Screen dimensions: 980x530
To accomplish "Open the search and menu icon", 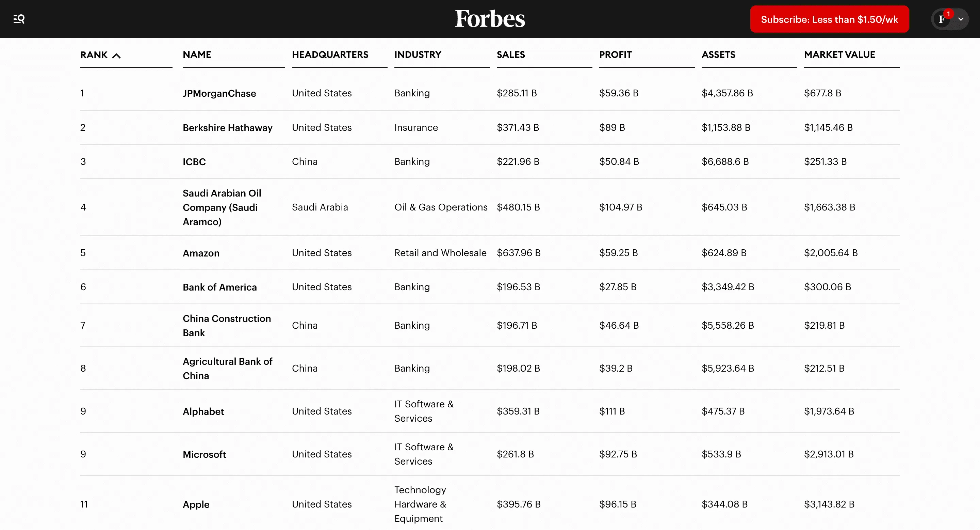I will pyautogui.click(x=19, y=19).
